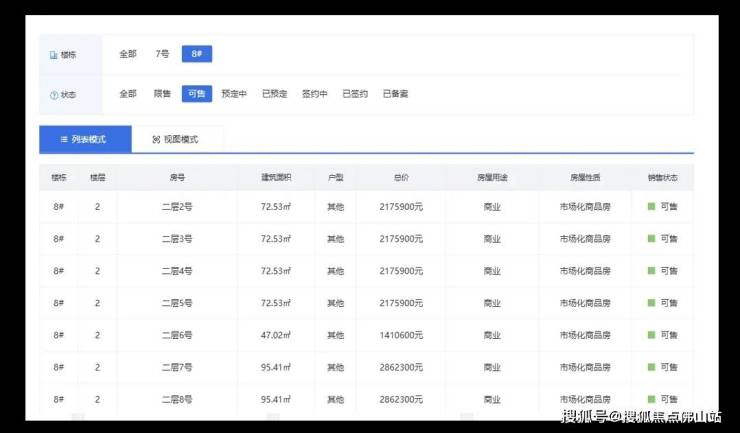Click green 可售 status square for 二层6号
Screen dimensions: 740x433
point(651,335)
